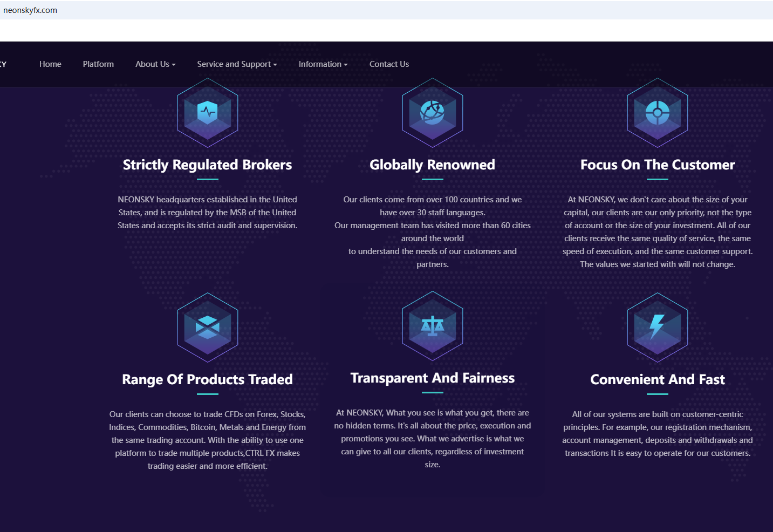The width and height of the screenshot is (773, 532).
Task: Click the globe hexagon icon
Action: coord(433,113)
